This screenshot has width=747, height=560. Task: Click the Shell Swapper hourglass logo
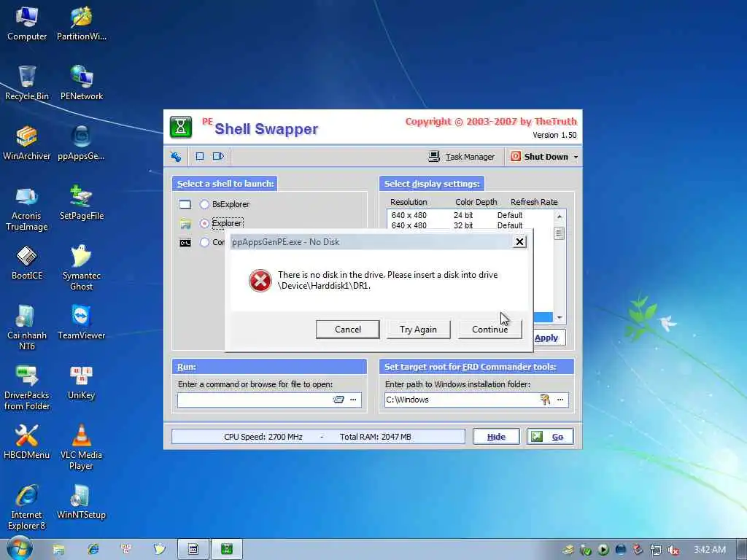tap(181, 127)
